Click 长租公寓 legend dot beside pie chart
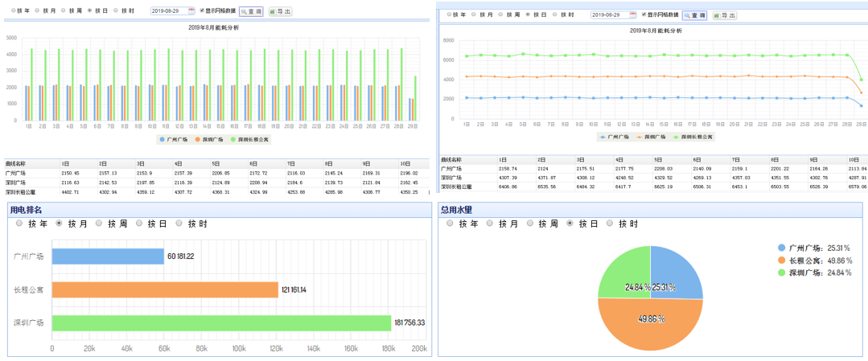 pyautogui.click(x=783, y=260)
